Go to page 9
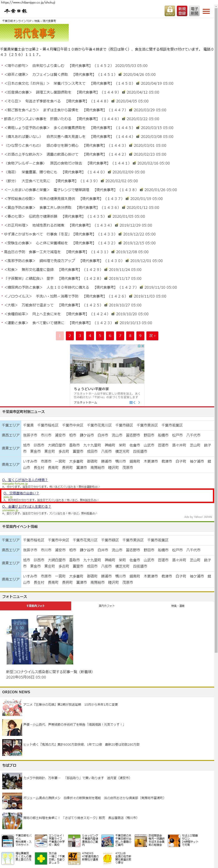This screenshot has height=868, width=218. 140,336
